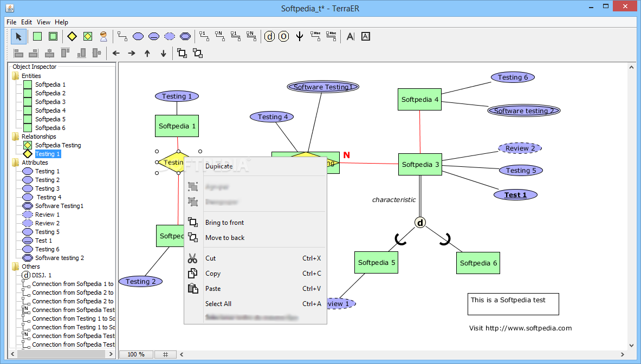Click the 'Softpedia 3' entity on canvas
This screenshot has width=641, height=364.
(420, 165)
